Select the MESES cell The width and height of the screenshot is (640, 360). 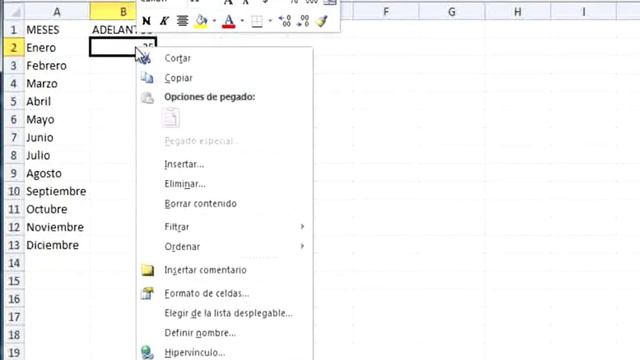click(x=57, y=30)
